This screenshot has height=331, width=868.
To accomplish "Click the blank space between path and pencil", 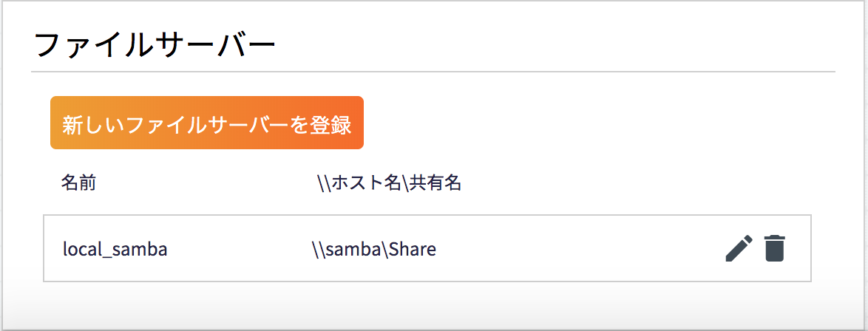I will pyautogui.click(x=581, y=248).
